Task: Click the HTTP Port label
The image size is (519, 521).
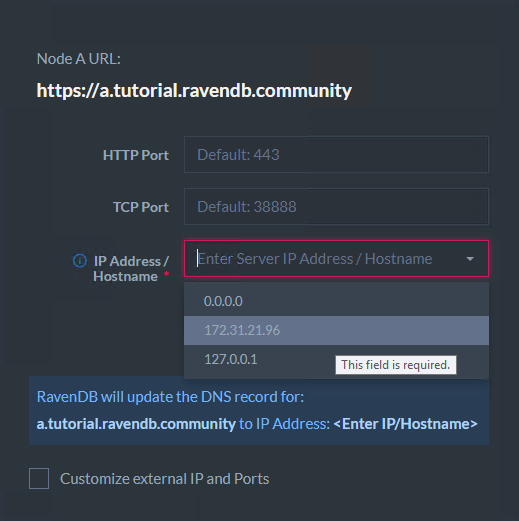Action: coord(136,155)
